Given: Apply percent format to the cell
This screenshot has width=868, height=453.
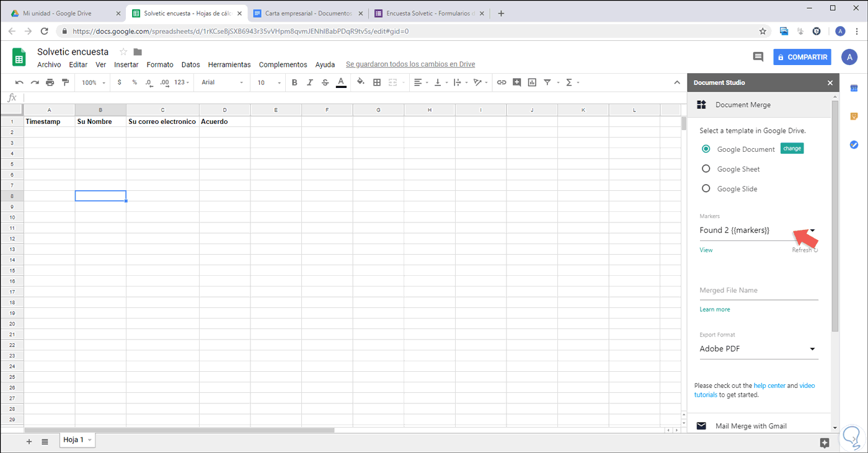Looking at the screenshot, I should pyautogui.click(x=135, y=82).
